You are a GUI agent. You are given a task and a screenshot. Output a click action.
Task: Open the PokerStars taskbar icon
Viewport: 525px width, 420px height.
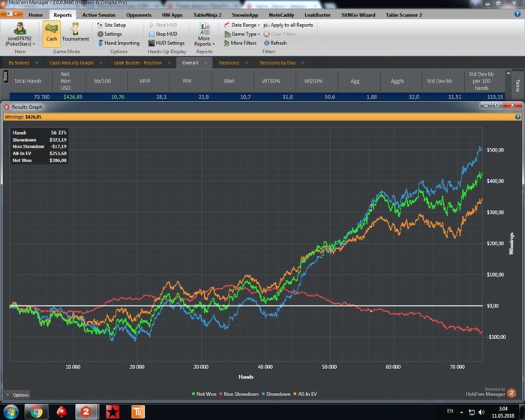(61, 412)
